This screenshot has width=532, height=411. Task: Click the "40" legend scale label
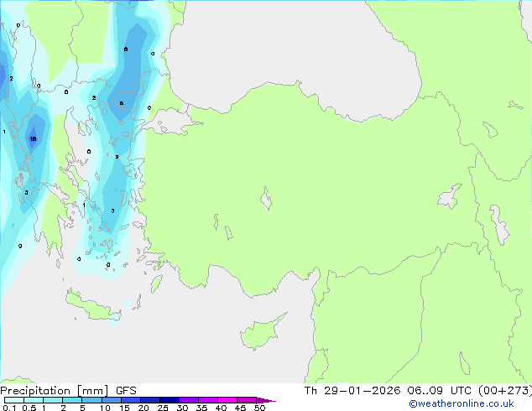pyautogui.click(x=221, y=408)
